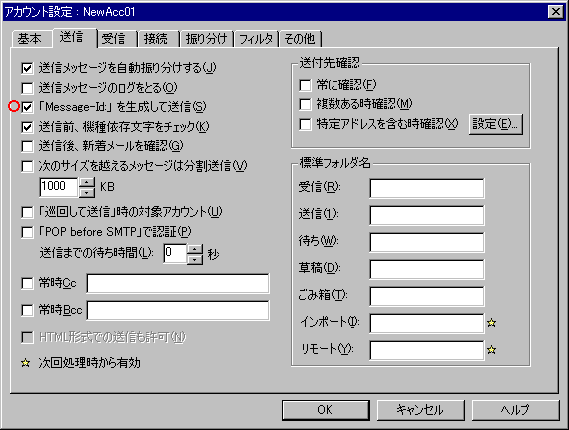Increase the split size KB spinner up arrow

[x=87, y=182]
